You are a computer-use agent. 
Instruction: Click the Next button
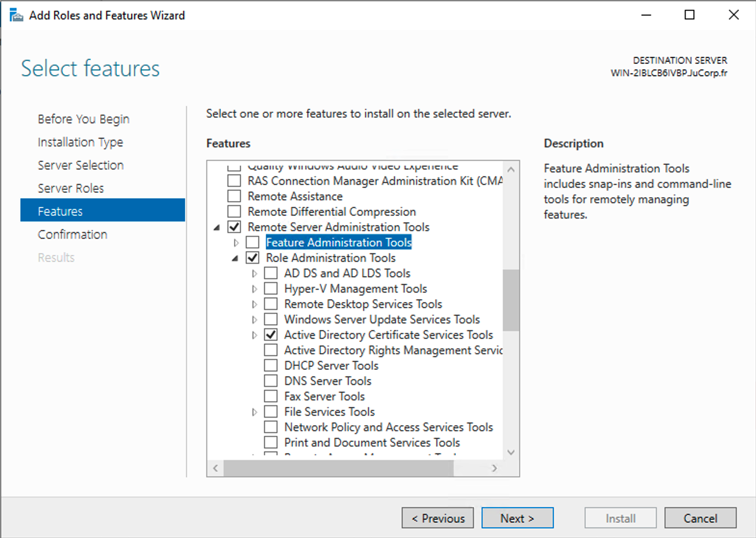click(517, 518)
